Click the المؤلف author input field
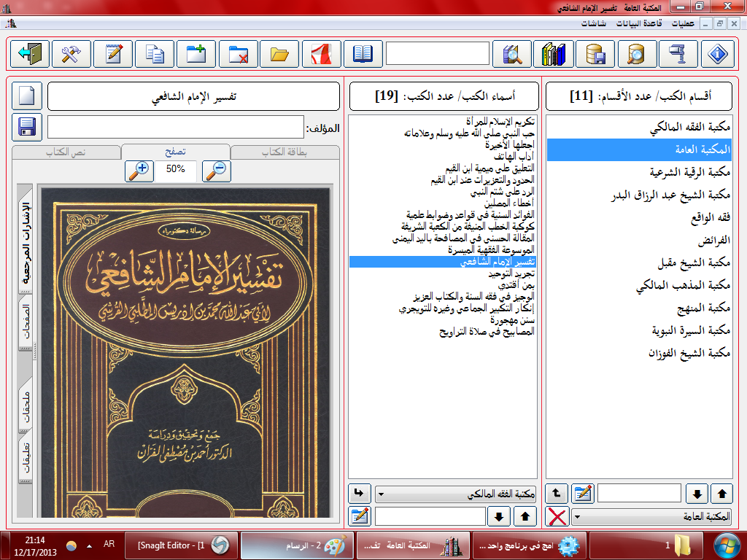This screenshot has height=560, width=747. [175, 128]
